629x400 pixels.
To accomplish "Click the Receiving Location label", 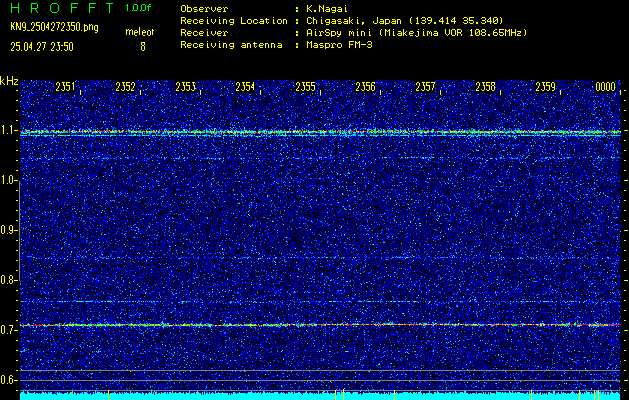I will (x=234, y=20).
